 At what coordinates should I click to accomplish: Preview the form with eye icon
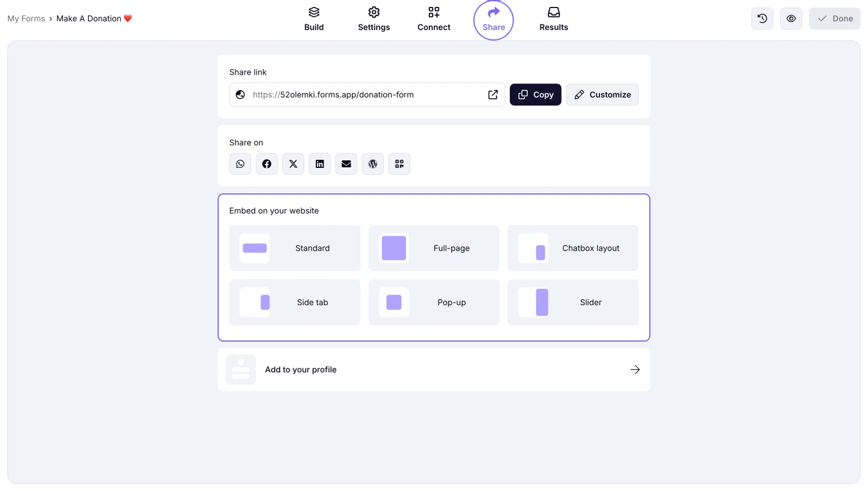791,19
